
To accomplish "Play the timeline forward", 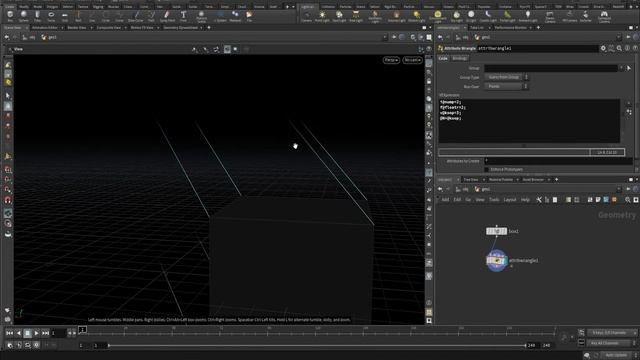I will 36,333.
